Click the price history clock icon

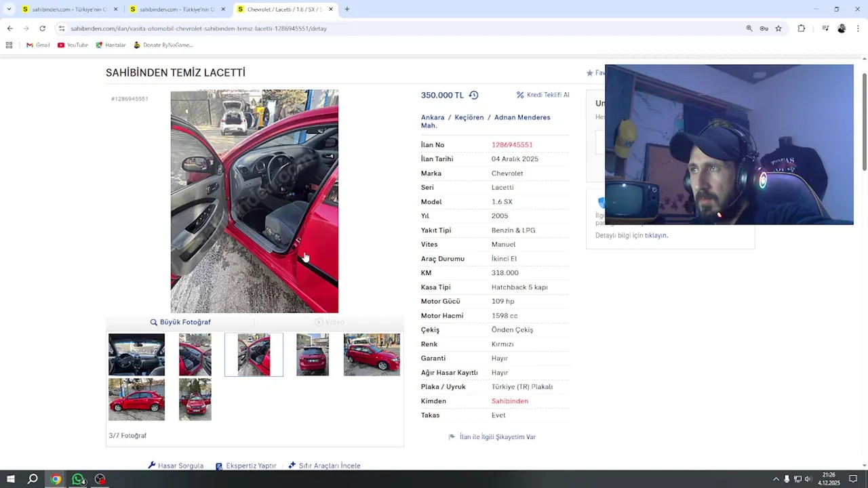tap(473, 95)
